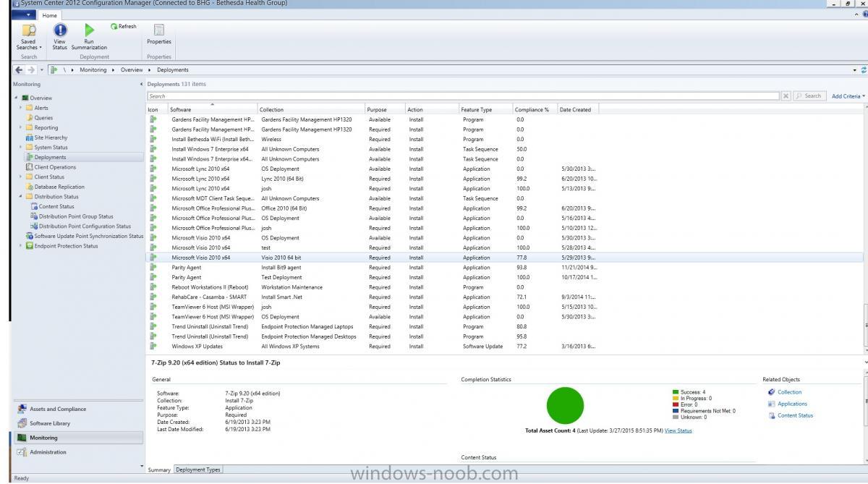Click the Windows XP Updates row icon
The height and width of the screenshot is (484, 868).
tap(153, 347)
